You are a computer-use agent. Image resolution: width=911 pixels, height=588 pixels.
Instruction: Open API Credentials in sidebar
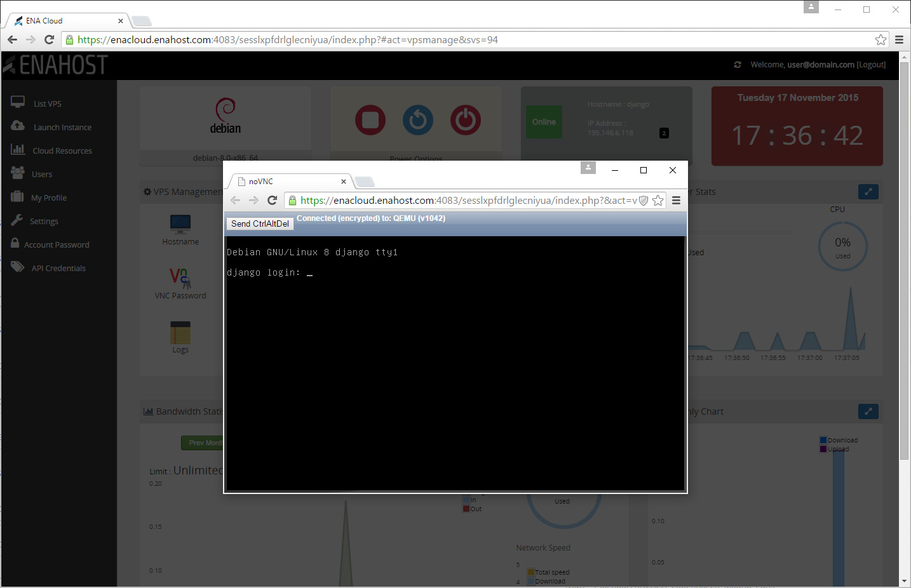[x=58, y=268]
